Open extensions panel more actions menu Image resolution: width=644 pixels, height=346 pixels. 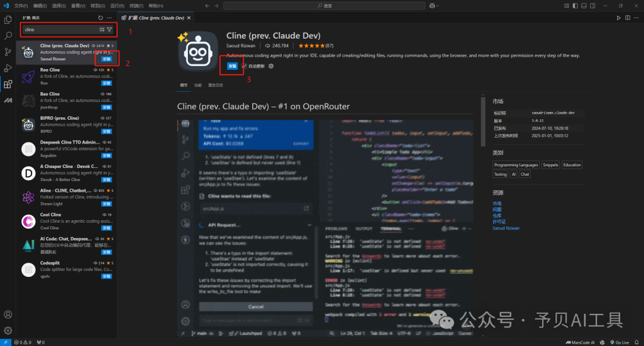coord(109,18)
